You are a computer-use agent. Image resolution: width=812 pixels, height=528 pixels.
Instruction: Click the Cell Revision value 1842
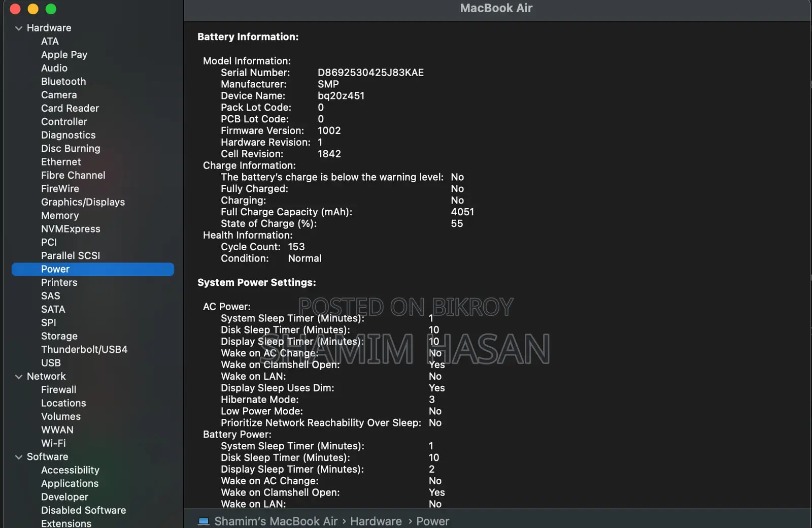[x=329, y=154]
